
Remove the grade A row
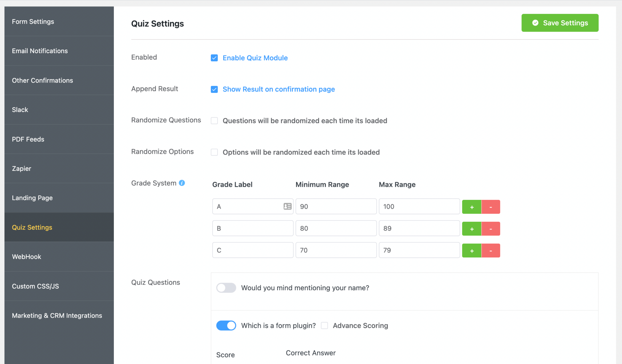[491, 207]
